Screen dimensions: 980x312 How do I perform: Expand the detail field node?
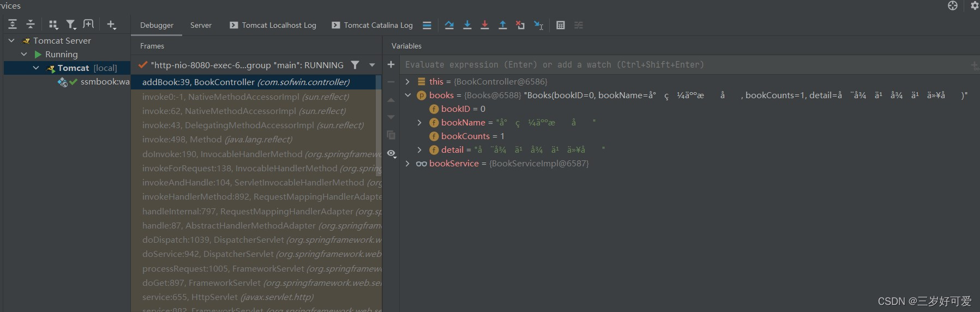(419, 149)
